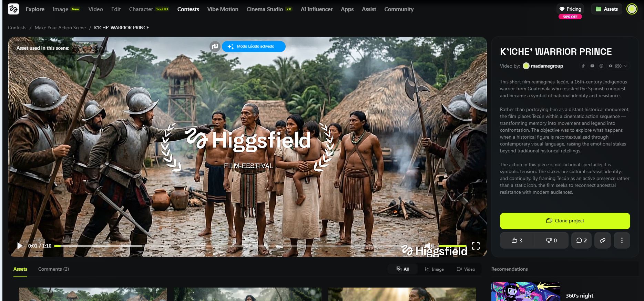
Task: Visit the madamegroup profile link
Action: point(546,66)
